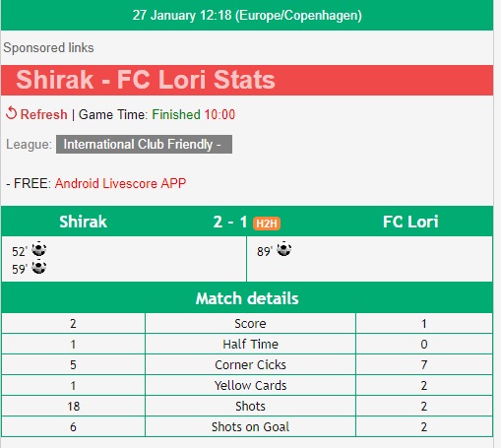This screenshot has height=448, width=501.
Task: Click the Half Time row label
Action: [250, 344]
